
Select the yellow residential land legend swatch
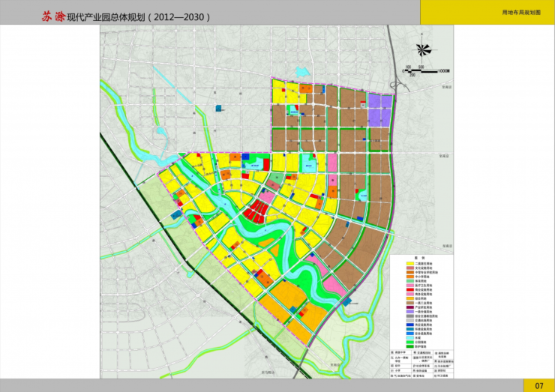pyautogui.click(x=410, y=264)
